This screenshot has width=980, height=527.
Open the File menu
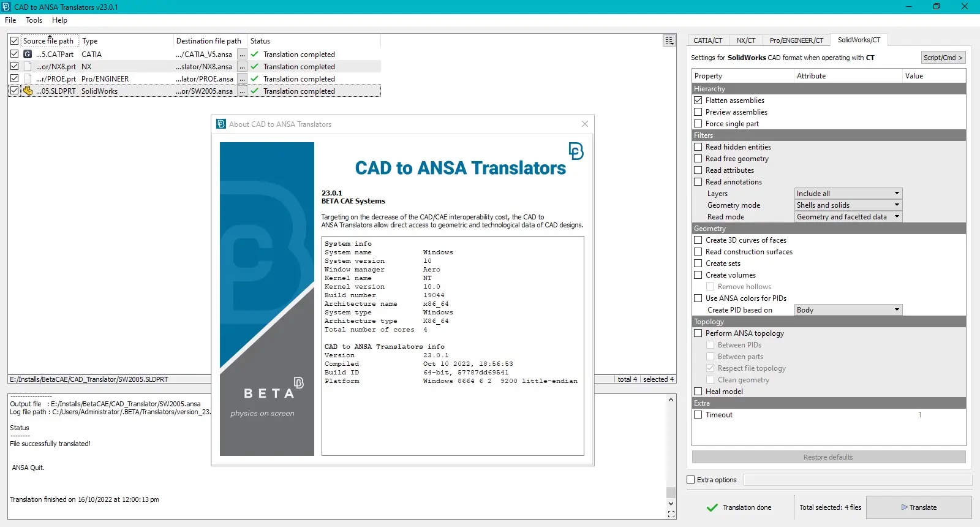coord(10,20)
